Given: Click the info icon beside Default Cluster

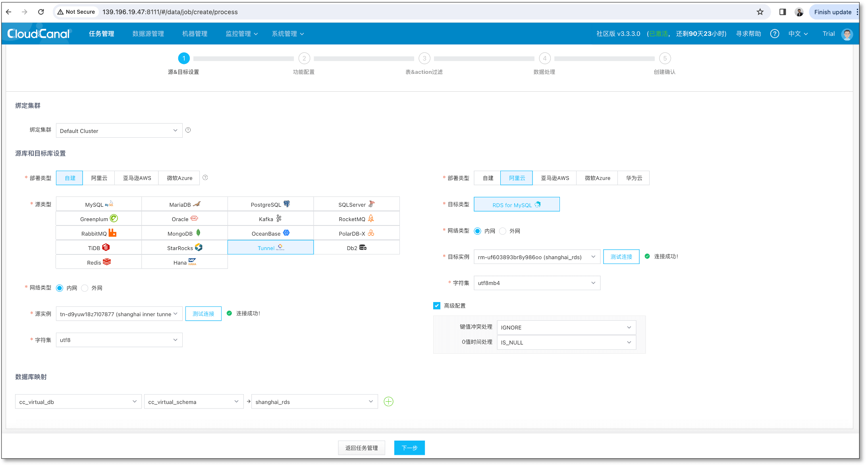Looking at the screenshot, I should pyautogui.click(x=188, y=130).
